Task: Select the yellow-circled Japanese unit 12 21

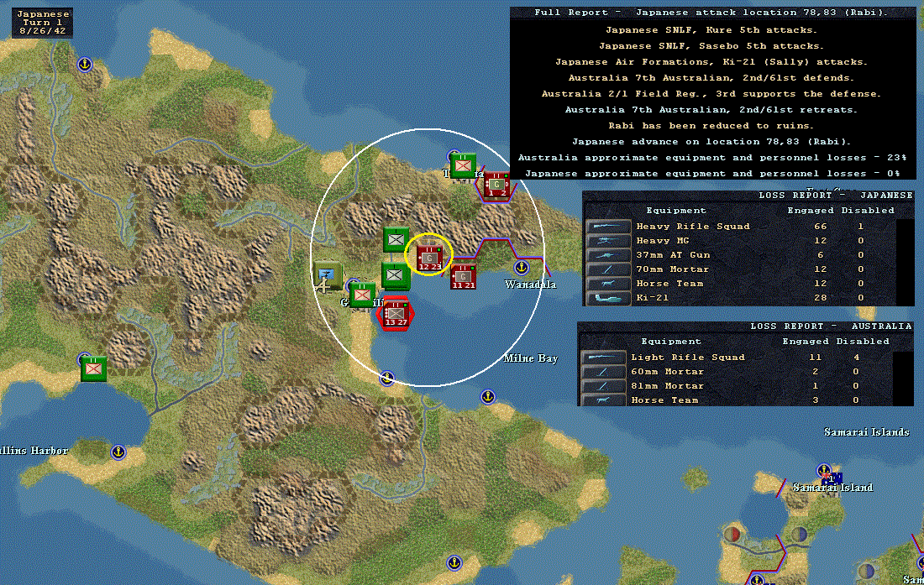Action: 429,258
